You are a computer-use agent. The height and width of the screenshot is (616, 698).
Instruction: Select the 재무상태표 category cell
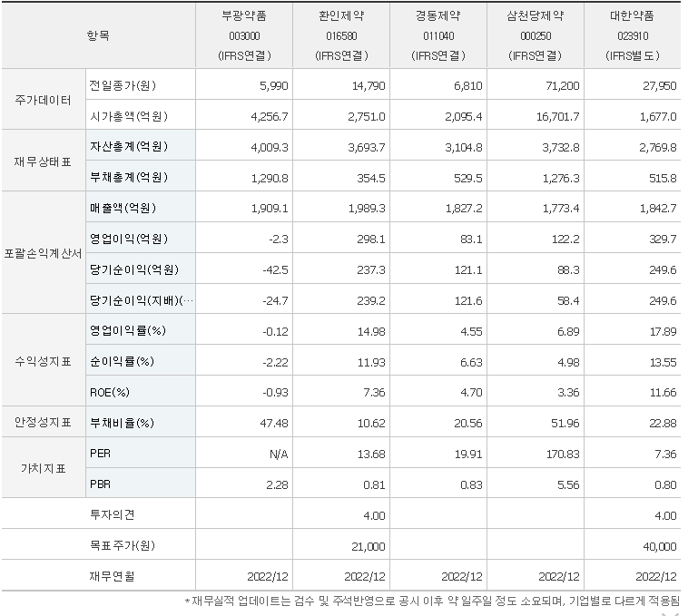[x=43, y=161]
